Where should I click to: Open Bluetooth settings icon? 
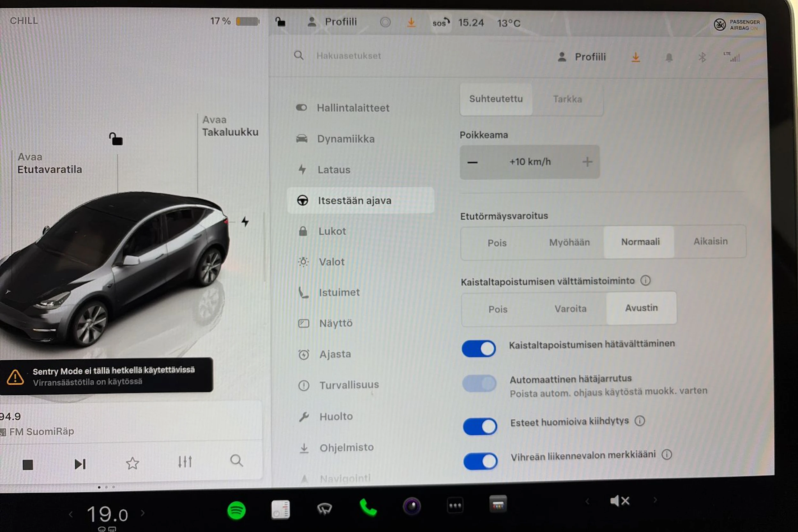pyautogui.click(x=702, y=57)
